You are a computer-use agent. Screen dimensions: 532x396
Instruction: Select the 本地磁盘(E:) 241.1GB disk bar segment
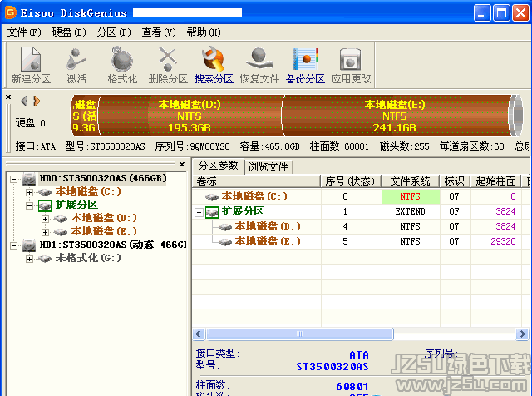(396, 116)
